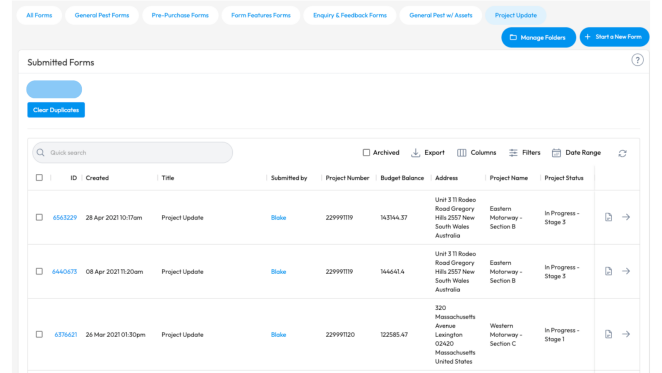Refresh the submitted forms table
This screenshot has width=662, height=373.
coord(622,153)
